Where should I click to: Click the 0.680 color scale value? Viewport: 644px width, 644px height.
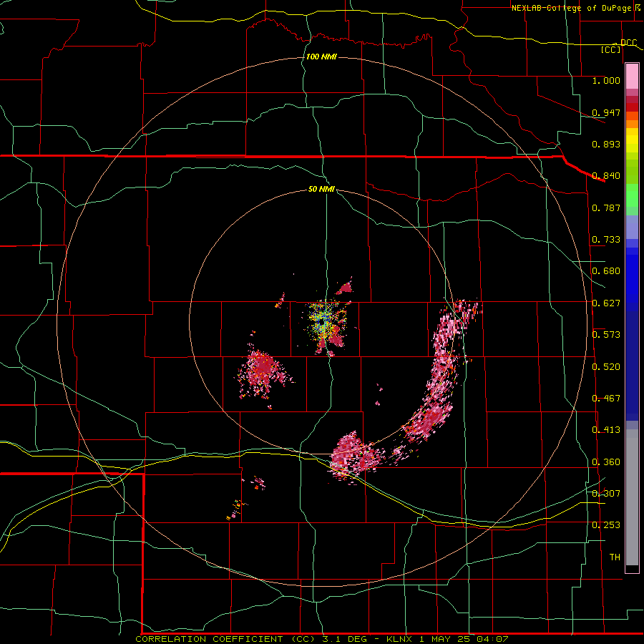click(x=606, y=271)
